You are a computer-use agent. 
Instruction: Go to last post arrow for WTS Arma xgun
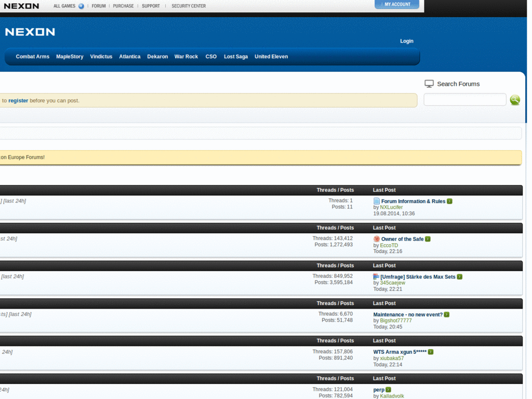(431, 352)
